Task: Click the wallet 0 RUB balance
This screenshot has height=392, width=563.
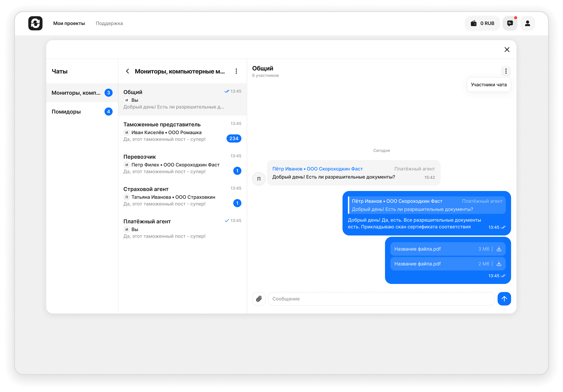Action: (x=482, y=23)
